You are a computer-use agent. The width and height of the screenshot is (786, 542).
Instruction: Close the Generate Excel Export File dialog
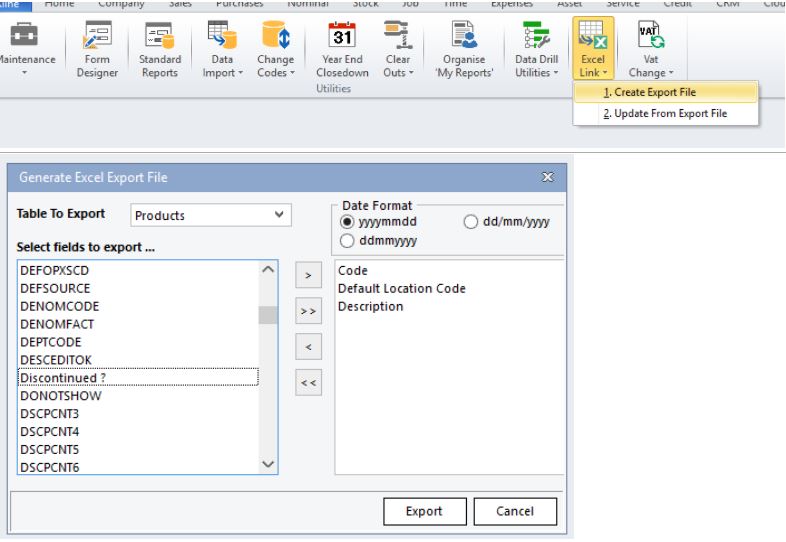tap(547, 177)
